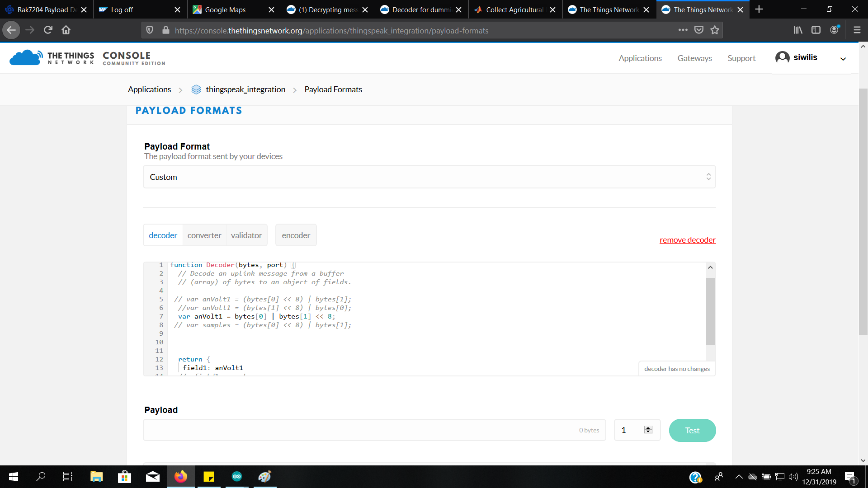Click the decoder code editor scrollbar thumb
The image size is (868, 488).
point(710,311)
